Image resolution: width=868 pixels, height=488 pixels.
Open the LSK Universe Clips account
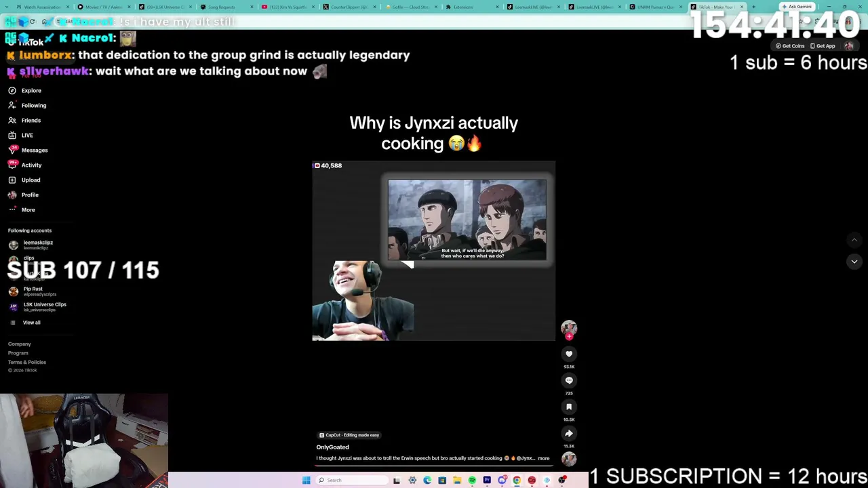coord(38,307)
